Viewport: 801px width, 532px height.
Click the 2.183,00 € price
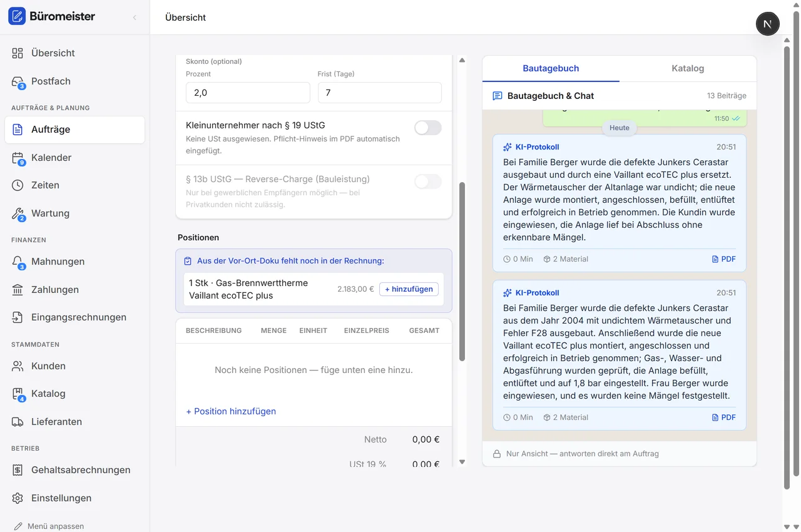[x=355, y=289]
